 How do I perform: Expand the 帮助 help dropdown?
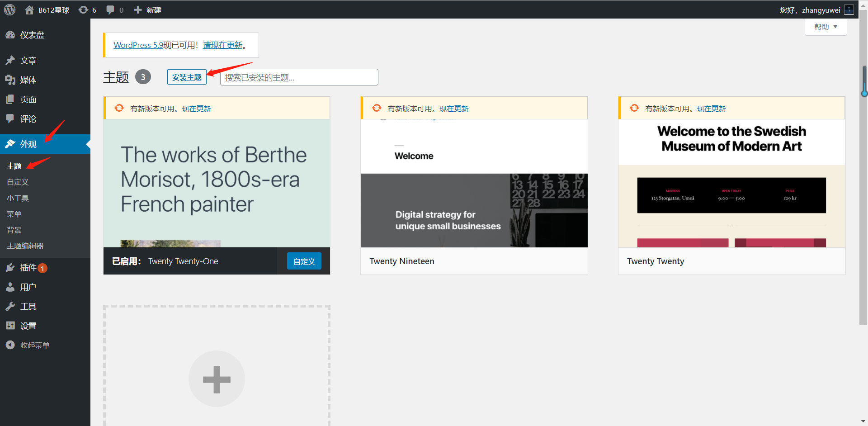click(826, 27)
